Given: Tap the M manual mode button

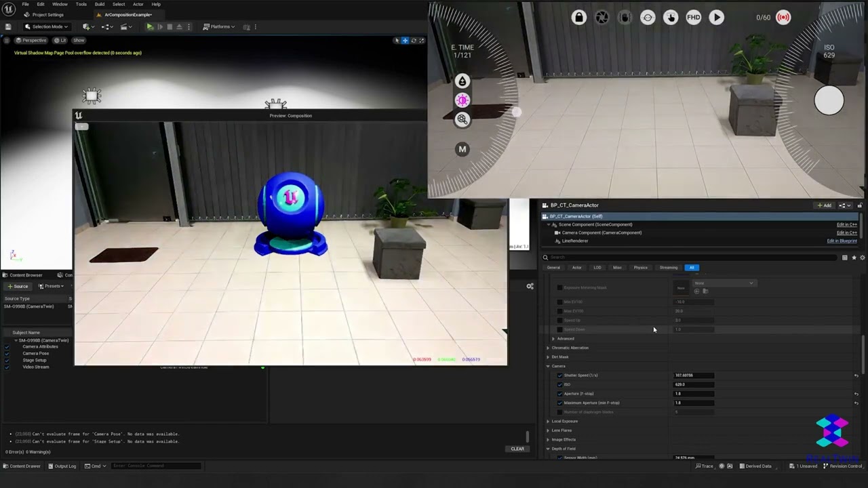Looking at the screenshot, I should [x=462, y=149].
